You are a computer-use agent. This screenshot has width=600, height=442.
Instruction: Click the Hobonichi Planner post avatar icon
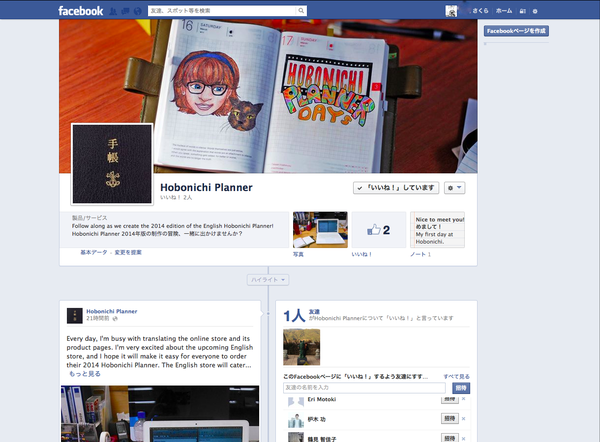click(x=75, y=315)
